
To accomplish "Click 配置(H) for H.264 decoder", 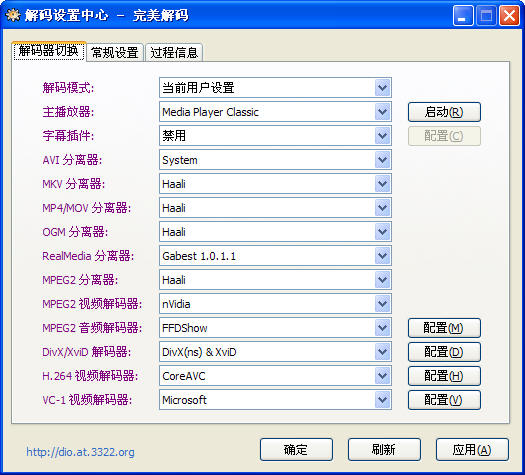I will 444,376.
